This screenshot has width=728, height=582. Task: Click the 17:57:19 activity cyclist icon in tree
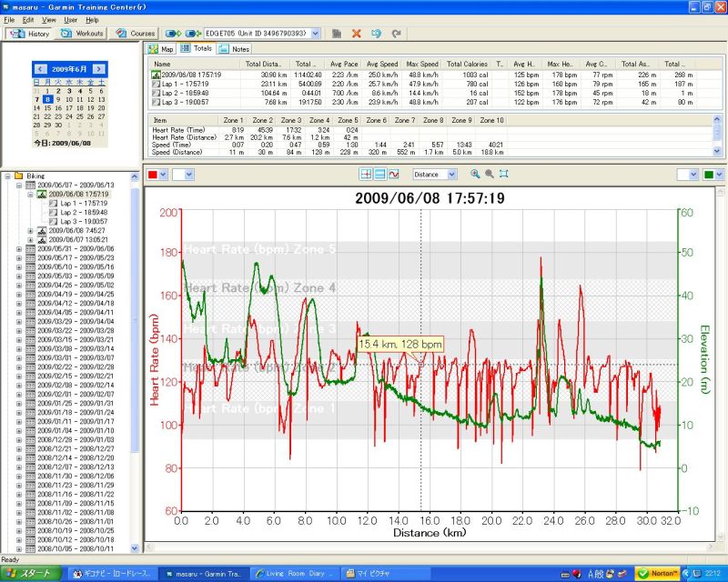point(42,194)
